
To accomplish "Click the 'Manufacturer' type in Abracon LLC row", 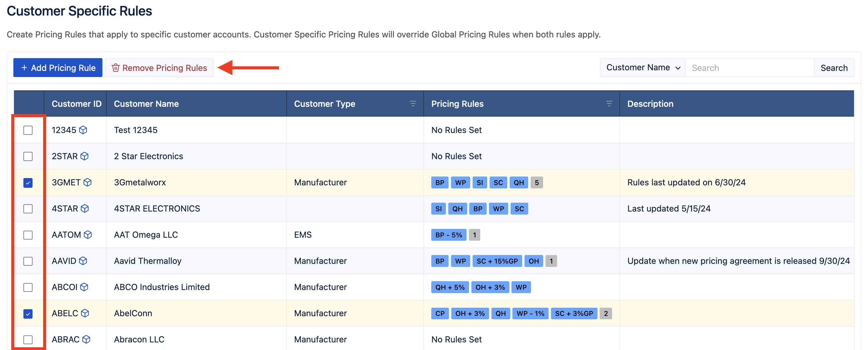I will 320,339.
